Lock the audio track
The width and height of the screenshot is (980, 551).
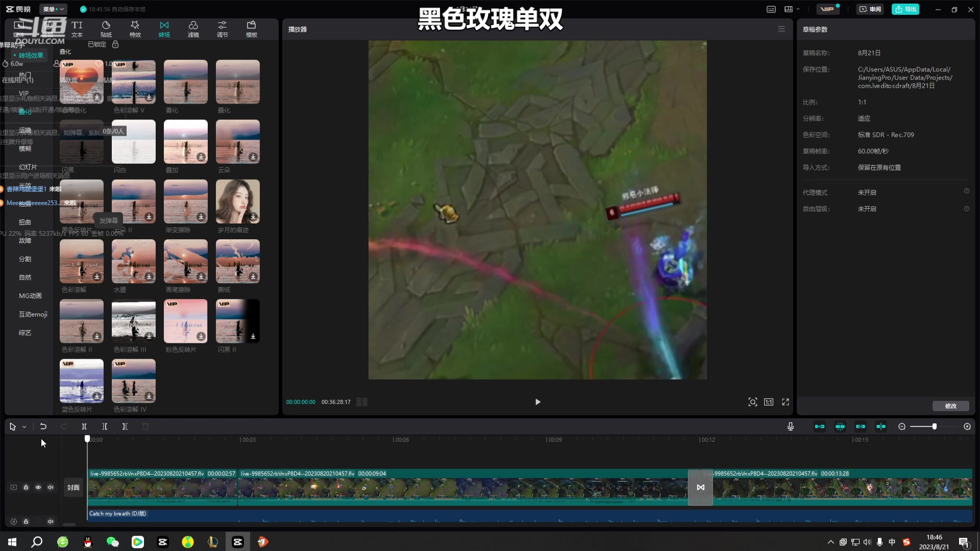(26, 521)
